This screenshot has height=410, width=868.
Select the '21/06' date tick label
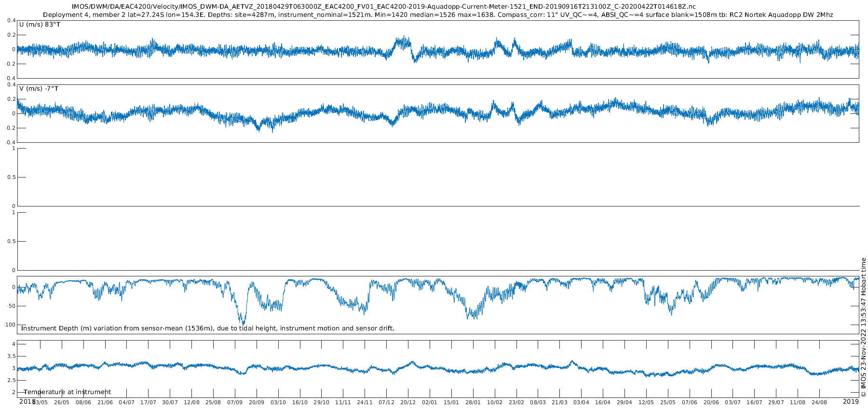click(x=105, y=402)
